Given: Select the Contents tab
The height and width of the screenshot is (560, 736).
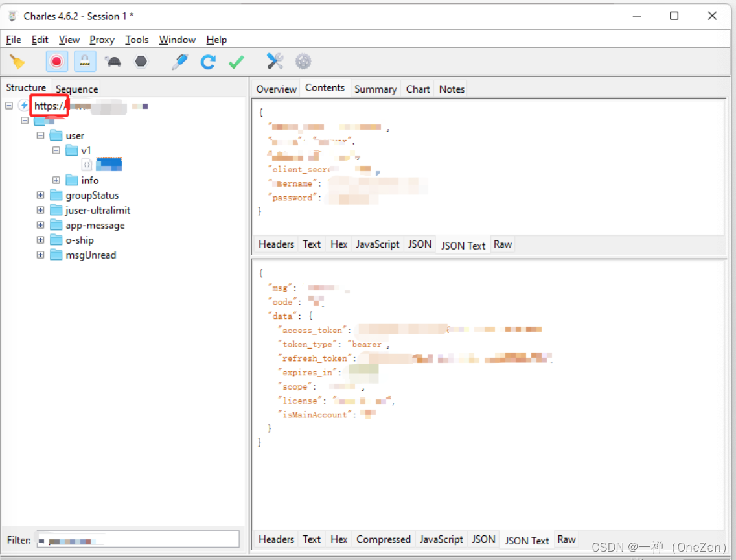Looking at the screenshot, I should (325, 87).
